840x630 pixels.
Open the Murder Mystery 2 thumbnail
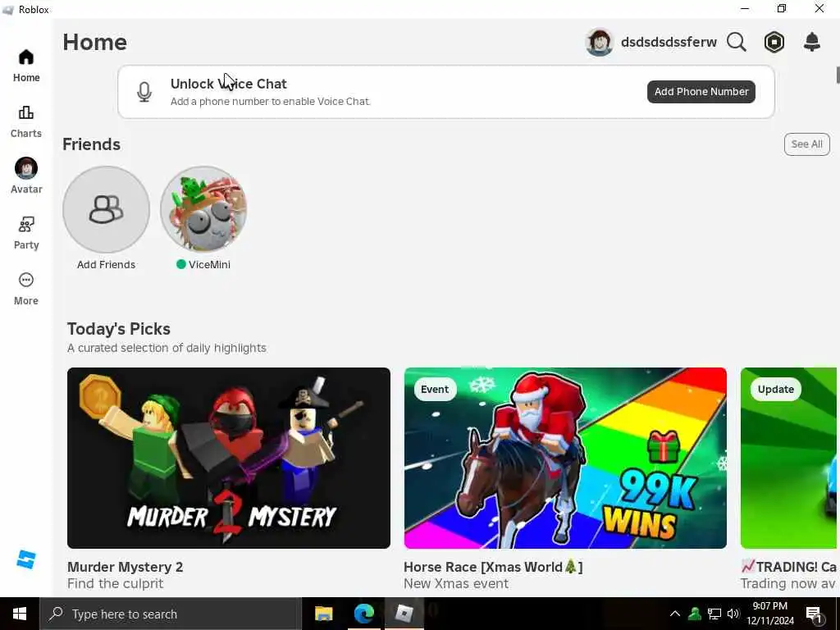(229, 458)
